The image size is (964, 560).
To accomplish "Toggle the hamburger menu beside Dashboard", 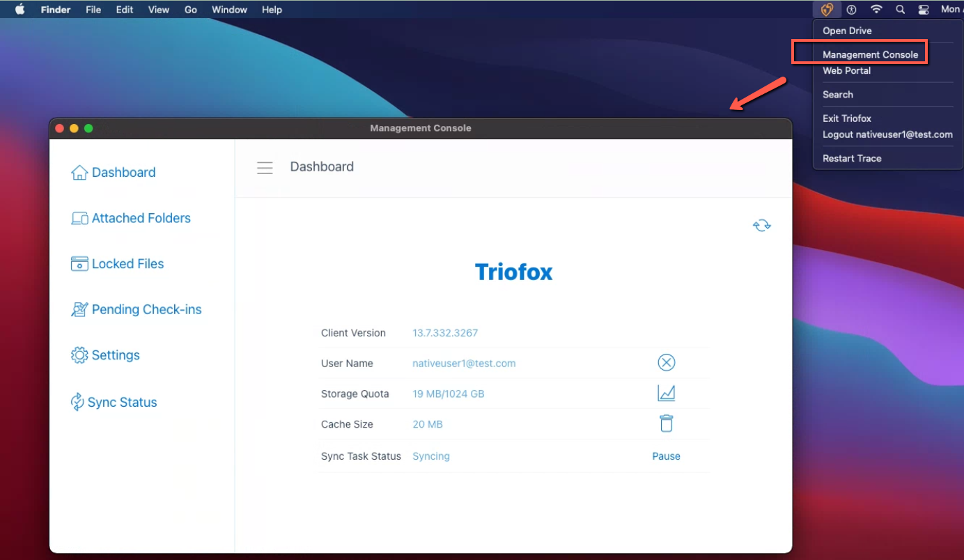I will [265, 167].
